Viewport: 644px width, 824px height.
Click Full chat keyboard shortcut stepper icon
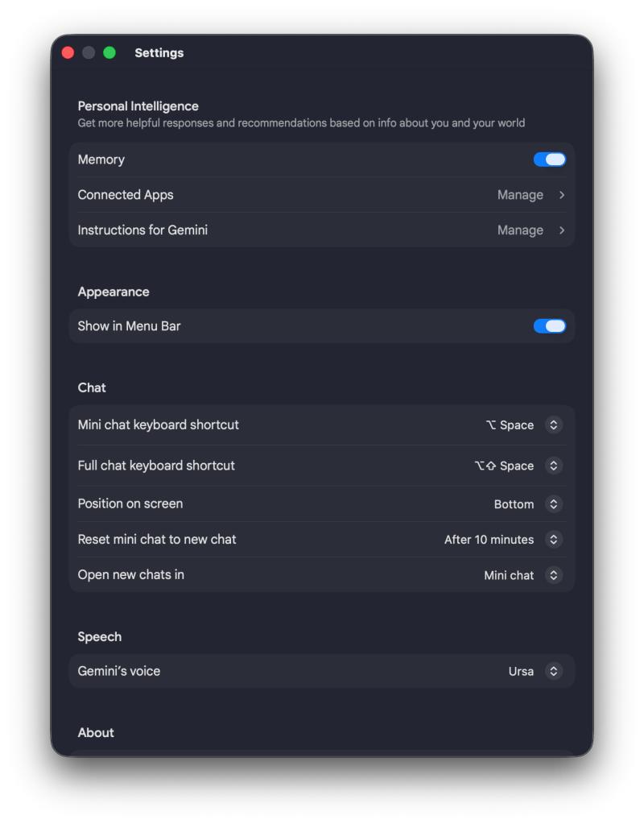coord(553,466)
